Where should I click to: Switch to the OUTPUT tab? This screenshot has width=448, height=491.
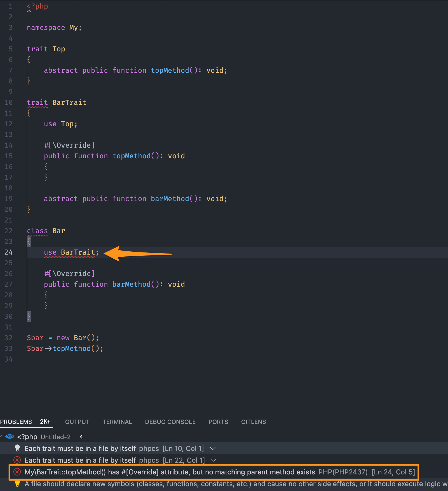pos(77,422)
